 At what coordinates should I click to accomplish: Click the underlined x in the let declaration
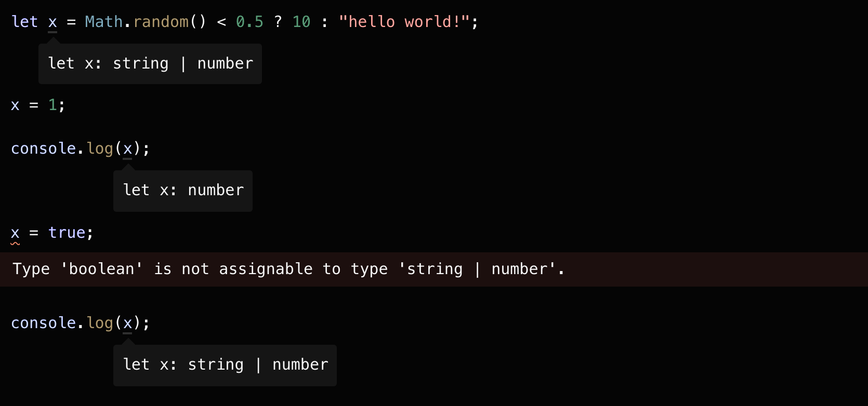(x=52, y=22)
